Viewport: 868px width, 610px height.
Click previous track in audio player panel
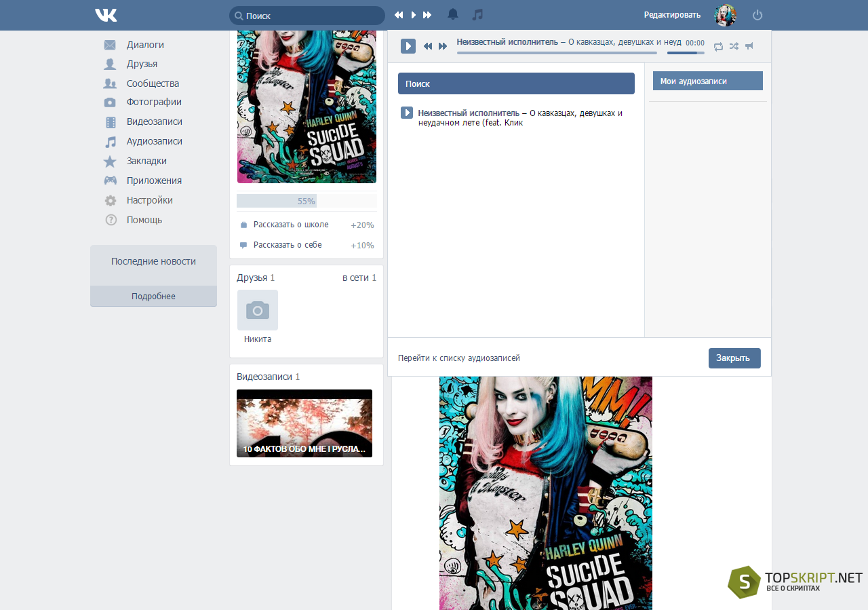428,46
